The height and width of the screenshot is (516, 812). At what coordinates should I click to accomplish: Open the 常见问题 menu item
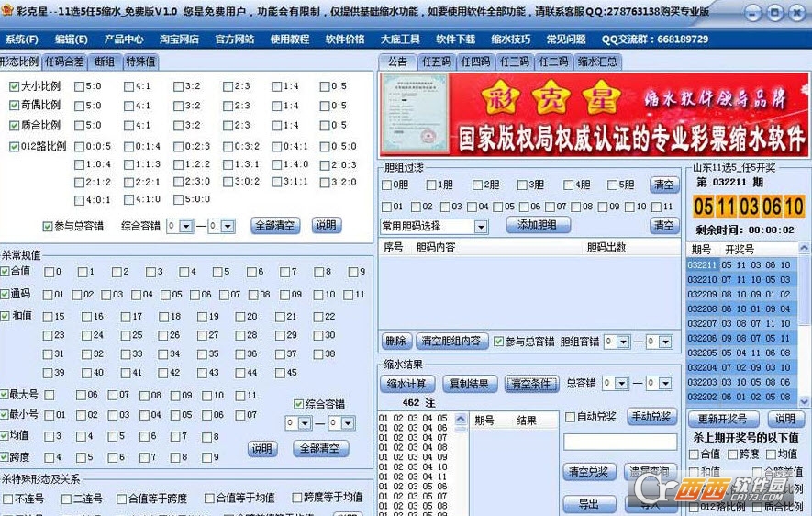(x=566, y=39)
